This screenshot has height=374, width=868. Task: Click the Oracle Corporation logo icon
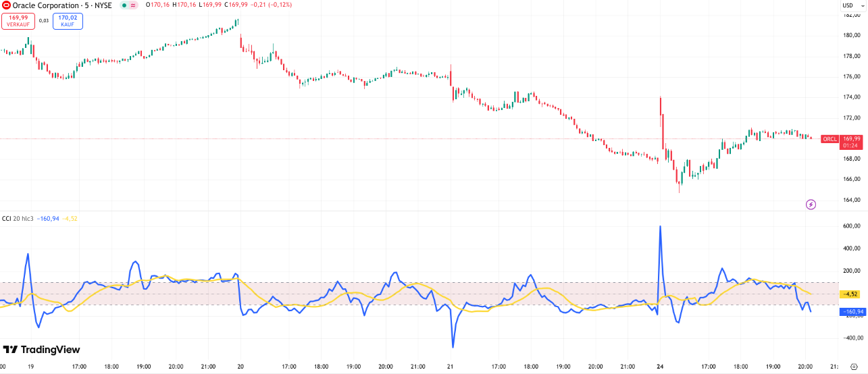(x=7, y=5)
